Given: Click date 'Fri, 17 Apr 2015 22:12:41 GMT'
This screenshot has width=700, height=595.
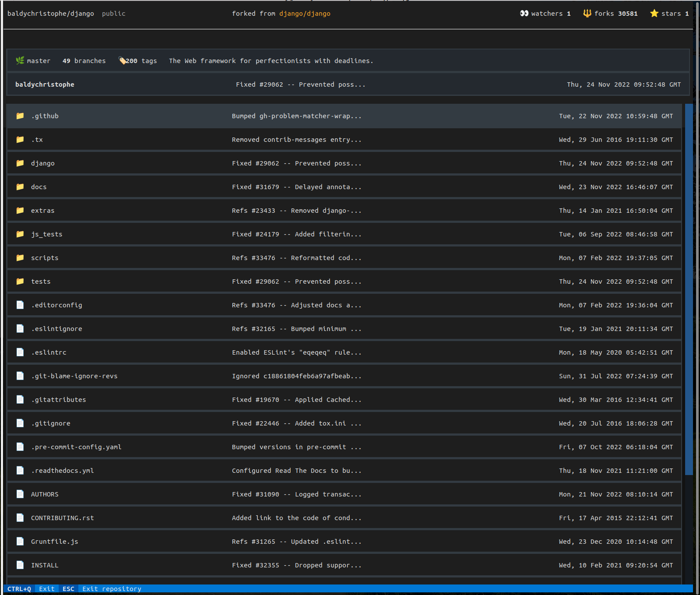Looking at the screenshot, I should [x=616, y=518].
